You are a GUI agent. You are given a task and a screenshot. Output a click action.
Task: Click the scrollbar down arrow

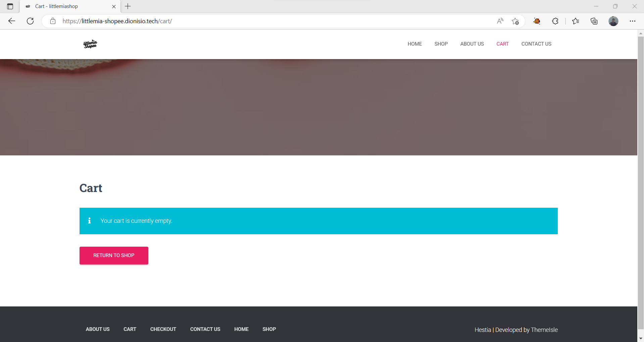point(641,339)
